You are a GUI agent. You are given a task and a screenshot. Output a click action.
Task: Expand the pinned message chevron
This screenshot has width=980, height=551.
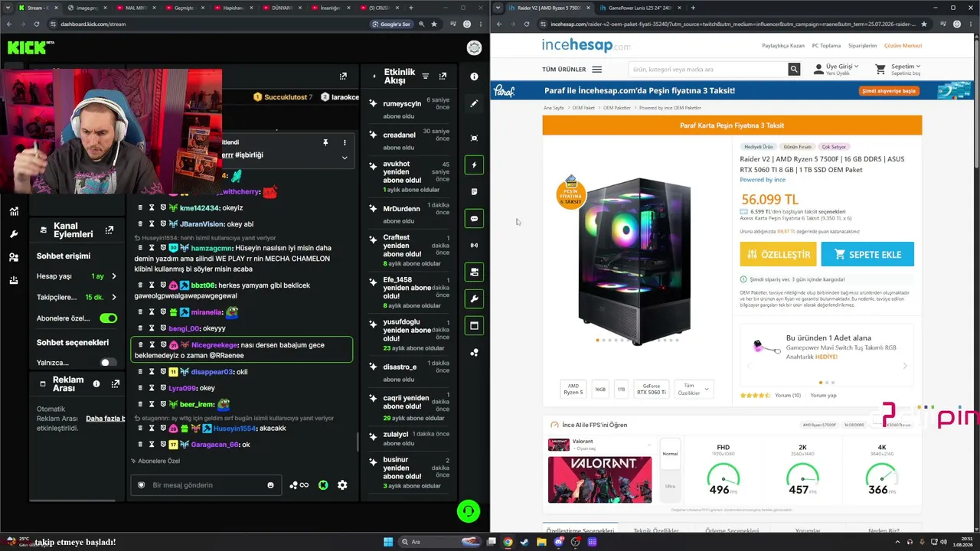(x=345, y=158)
